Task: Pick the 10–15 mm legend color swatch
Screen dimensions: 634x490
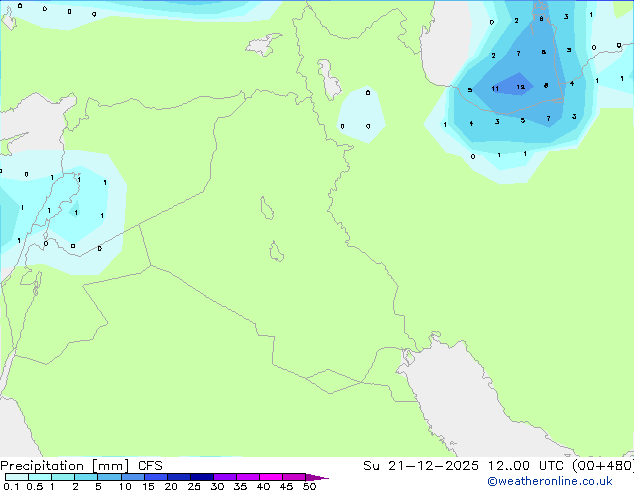Action: [132, 477]
